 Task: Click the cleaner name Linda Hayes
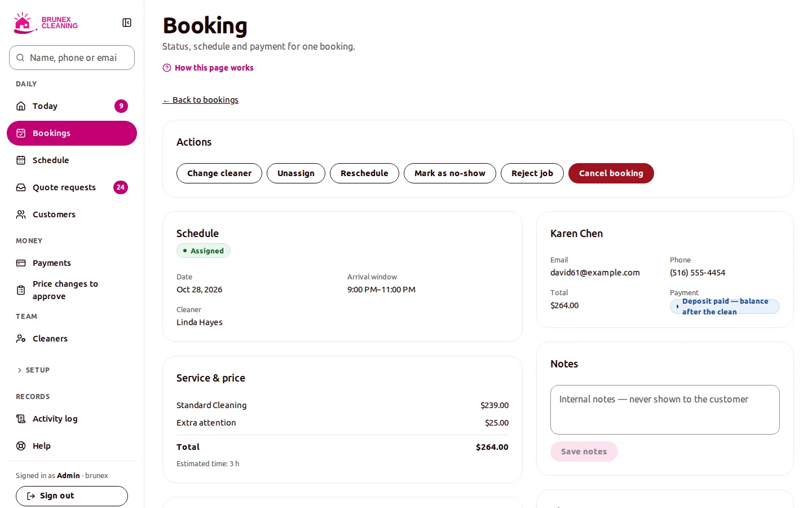[200, 322]
